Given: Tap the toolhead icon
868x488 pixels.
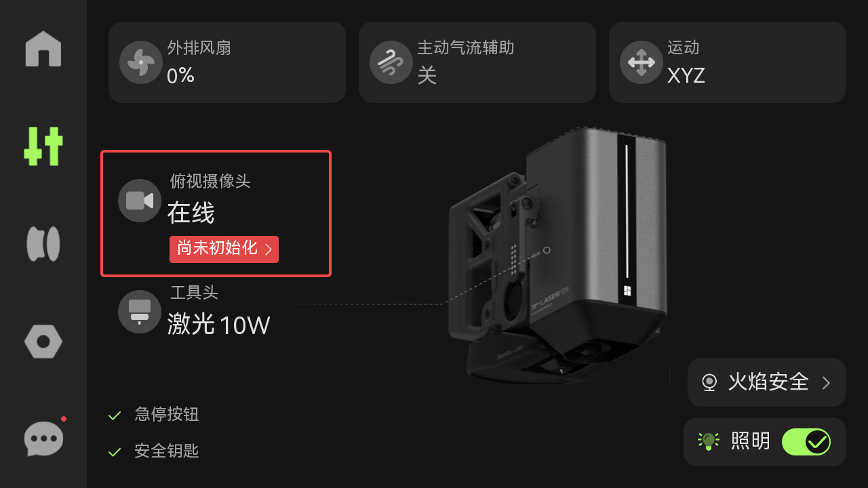Looking at the screenshot, I should (140, 312).
